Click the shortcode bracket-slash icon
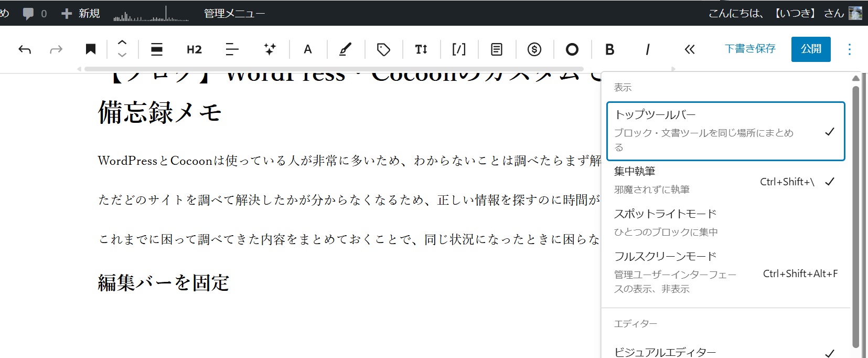Image resolution: width=868 pixels, height=358 pixels. (459, 49)
